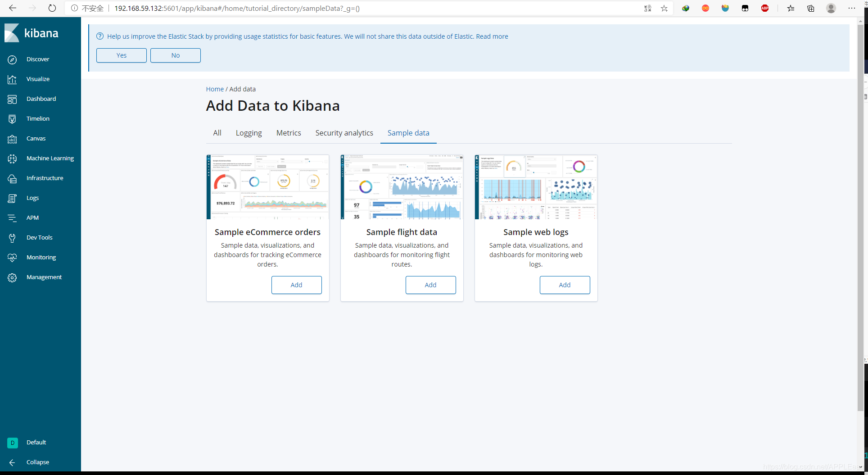Screen dimensions: 868x475
Task: Open browser settings ellipsis menu
Action: (x=851, y=8)
